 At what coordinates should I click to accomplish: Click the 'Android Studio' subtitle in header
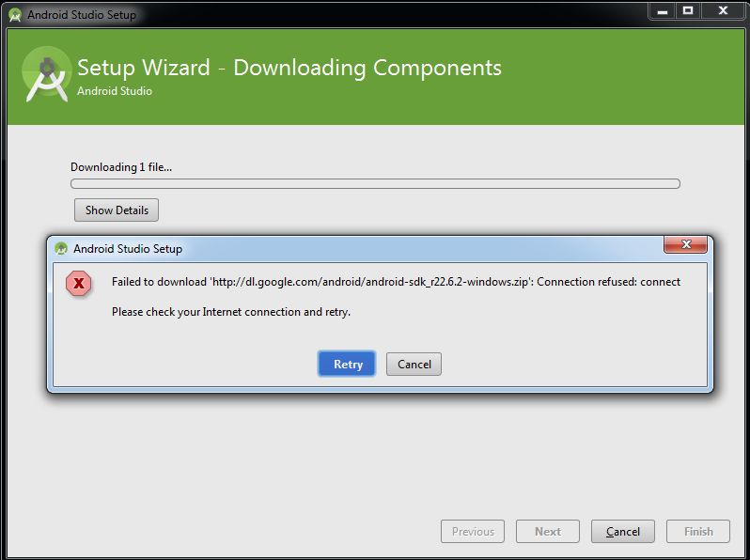[115, 91]
